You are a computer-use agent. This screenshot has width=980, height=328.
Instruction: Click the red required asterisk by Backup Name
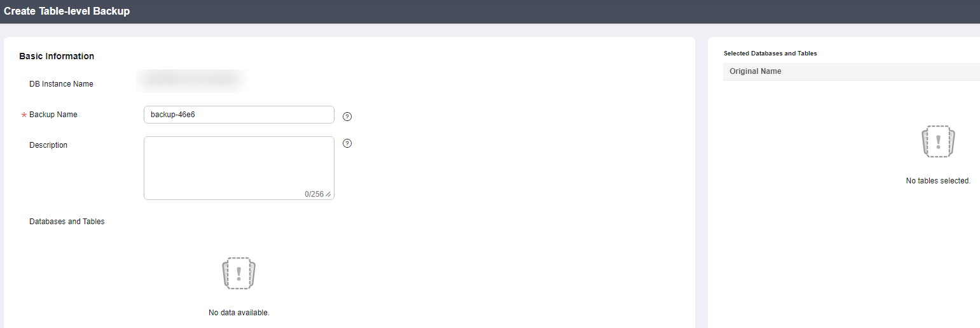point(24,115)
